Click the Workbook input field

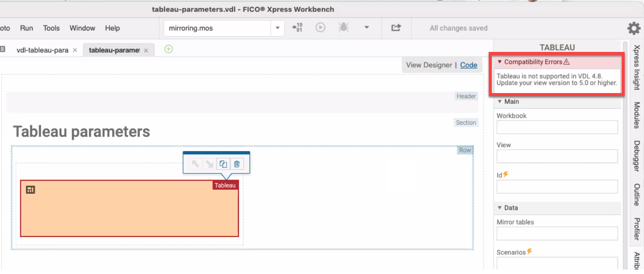(x=557, y=127)
